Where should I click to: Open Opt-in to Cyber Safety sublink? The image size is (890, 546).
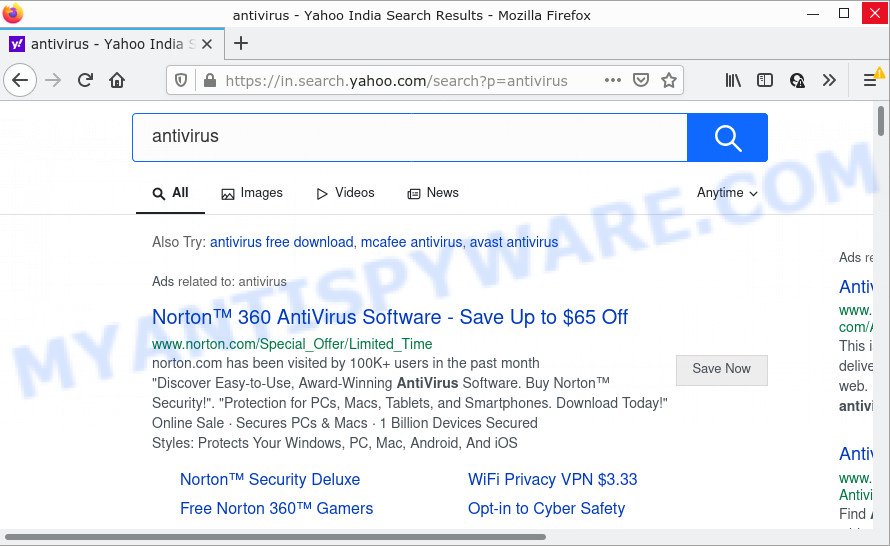547,509
